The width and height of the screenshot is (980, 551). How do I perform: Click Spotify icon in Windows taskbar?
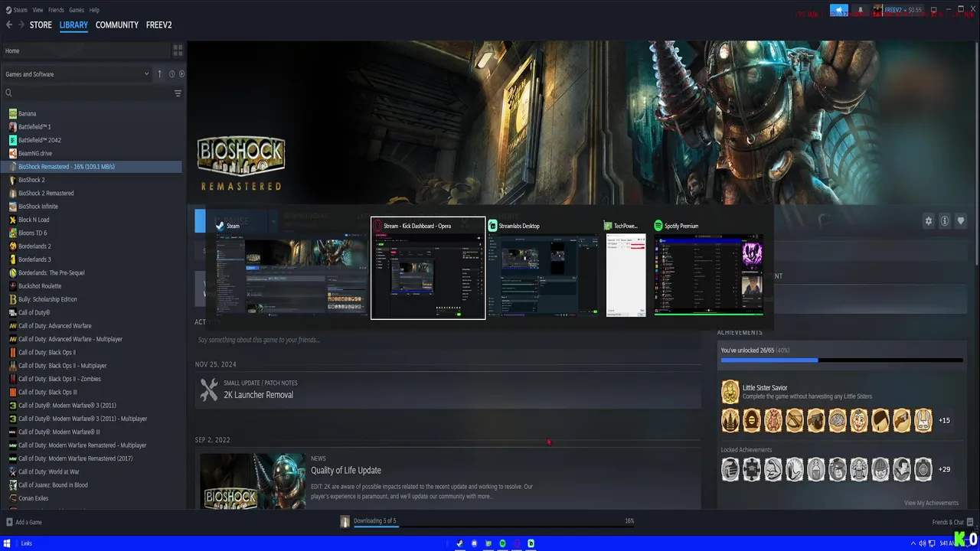click(x=502, y=543)
